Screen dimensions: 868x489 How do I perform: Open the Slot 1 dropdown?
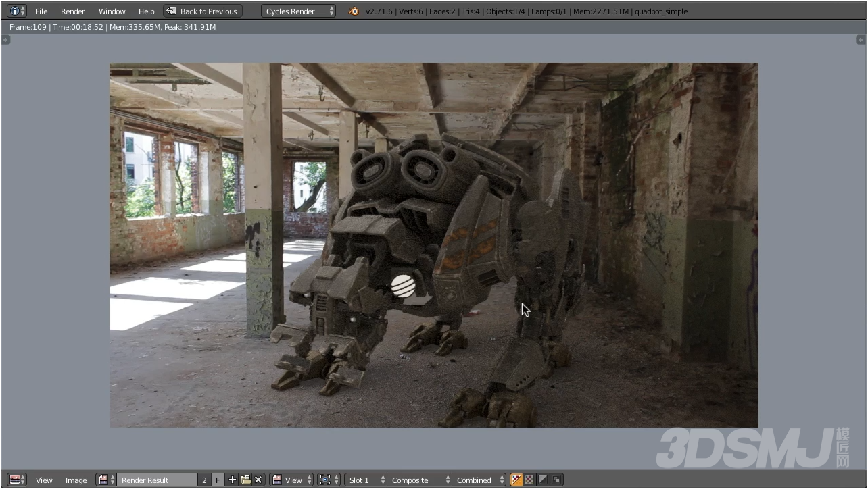[366, 480]
